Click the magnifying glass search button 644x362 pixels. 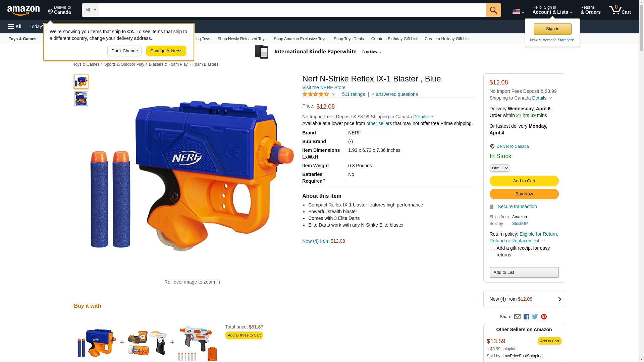(493, 10)
